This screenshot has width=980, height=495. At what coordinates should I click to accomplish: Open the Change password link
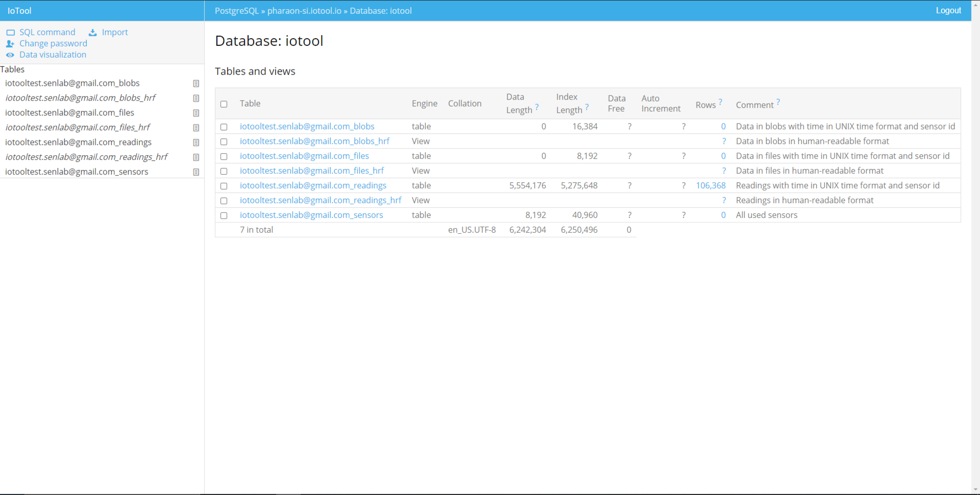pos(53,43)
